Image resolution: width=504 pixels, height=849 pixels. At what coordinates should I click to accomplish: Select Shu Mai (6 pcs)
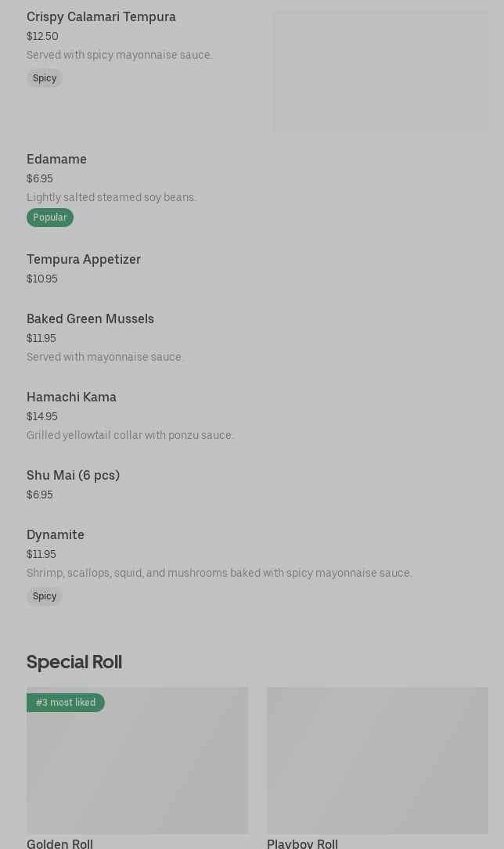pyautogui.click(x=73, y=476)
